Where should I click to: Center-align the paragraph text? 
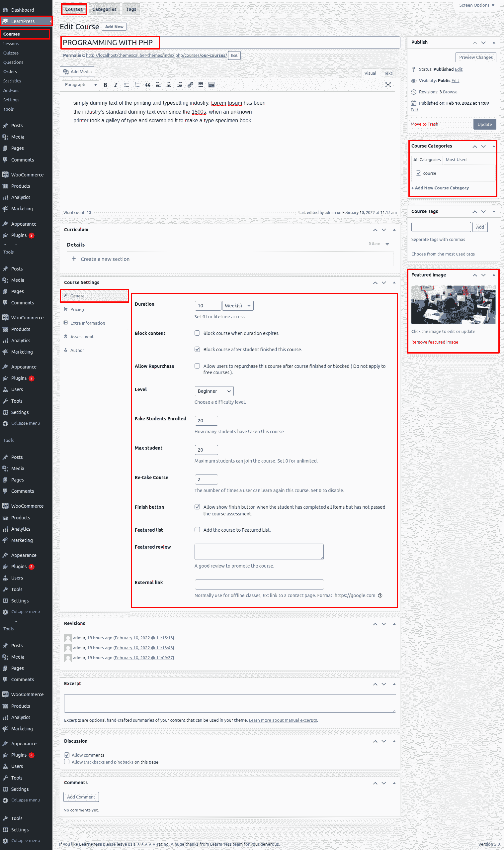(x=169, y=85)
